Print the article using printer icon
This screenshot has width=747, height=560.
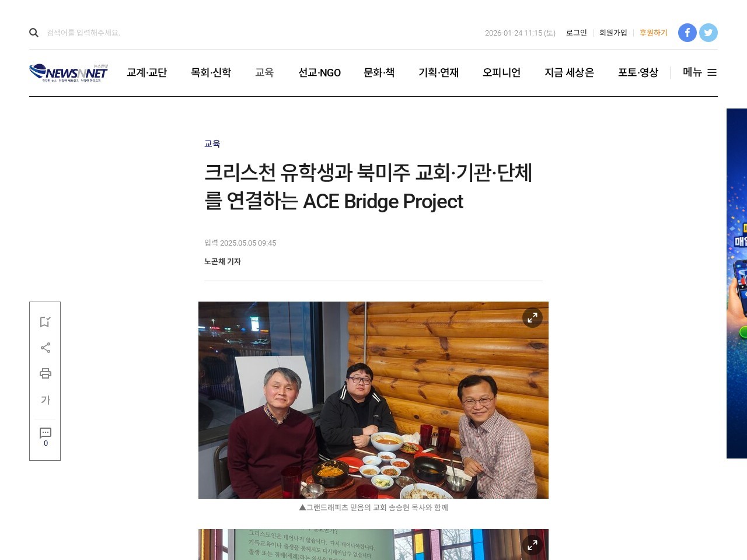45,373
